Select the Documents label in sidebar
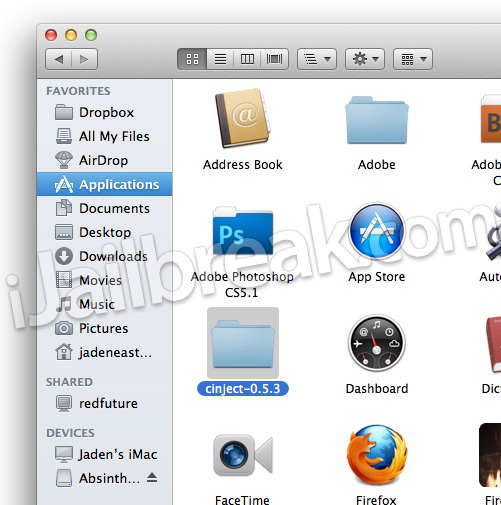Screen dimensions: 501x505 pyautogui.click(x=115, y=209)
